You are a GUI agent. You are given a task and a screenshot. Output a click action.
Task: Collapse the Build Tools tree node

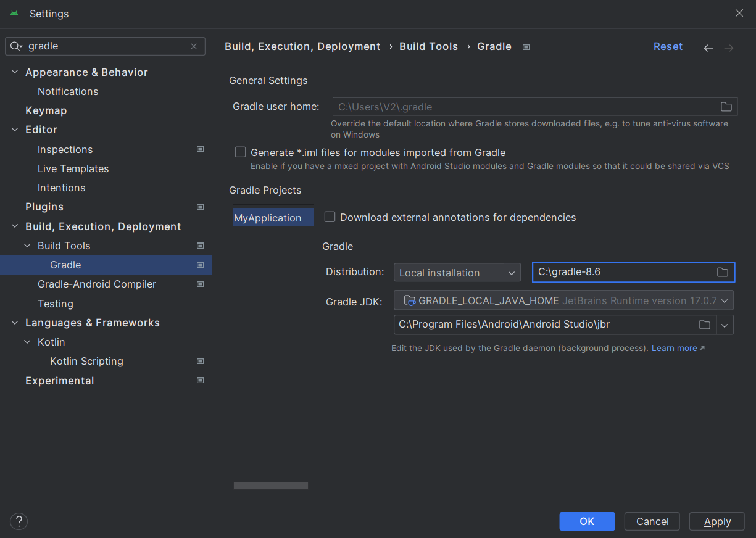[27, 246]
